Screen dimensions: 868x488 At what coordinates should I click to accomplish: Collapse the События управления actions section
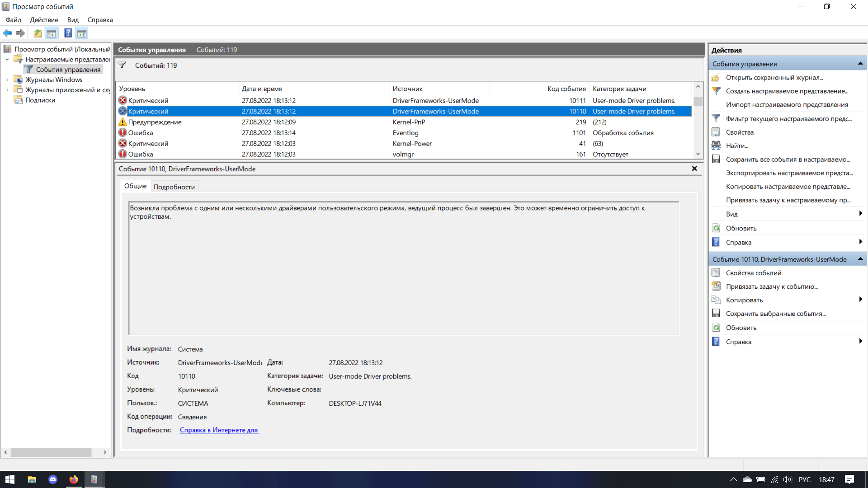coord(860,64)
